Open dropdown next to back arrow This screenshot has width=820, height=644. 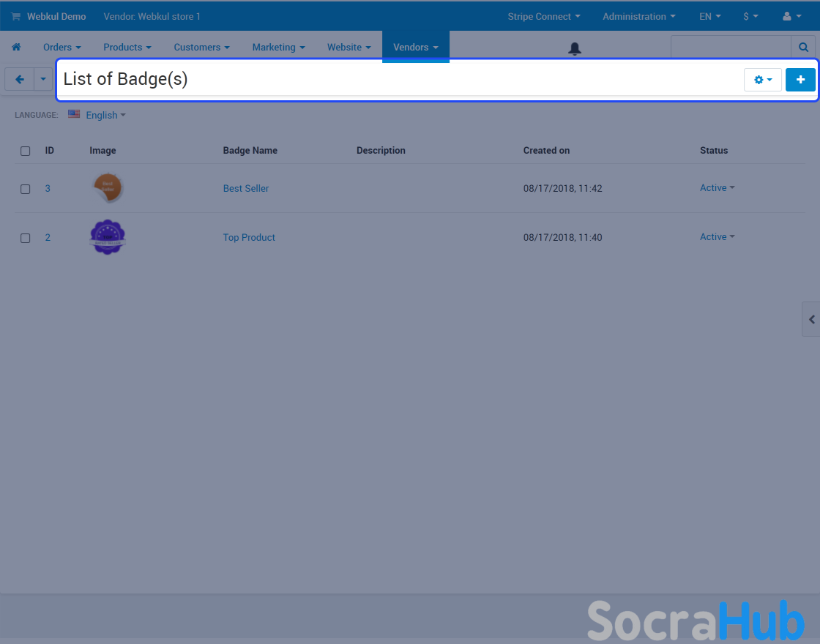43,80
